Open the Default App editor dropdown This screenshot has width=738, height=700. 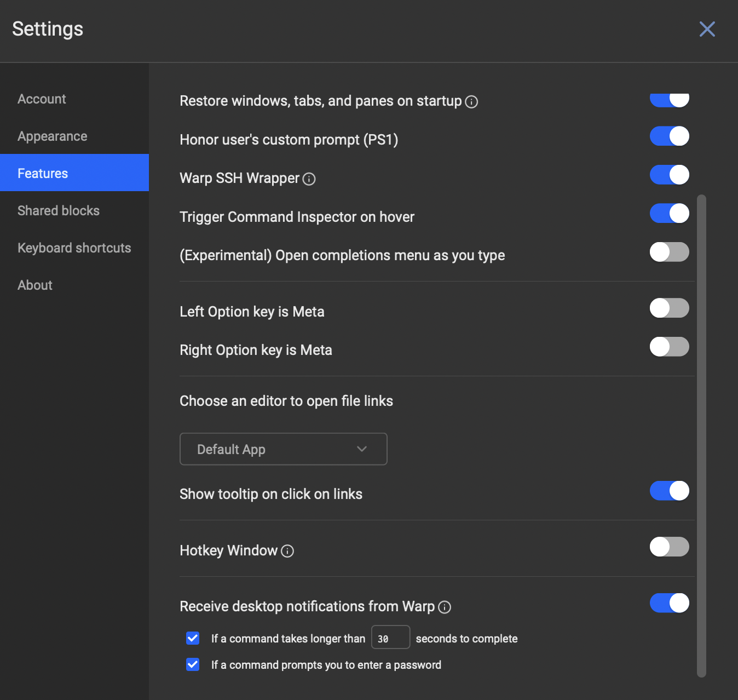pyautogui.click(x=283, y=449)
